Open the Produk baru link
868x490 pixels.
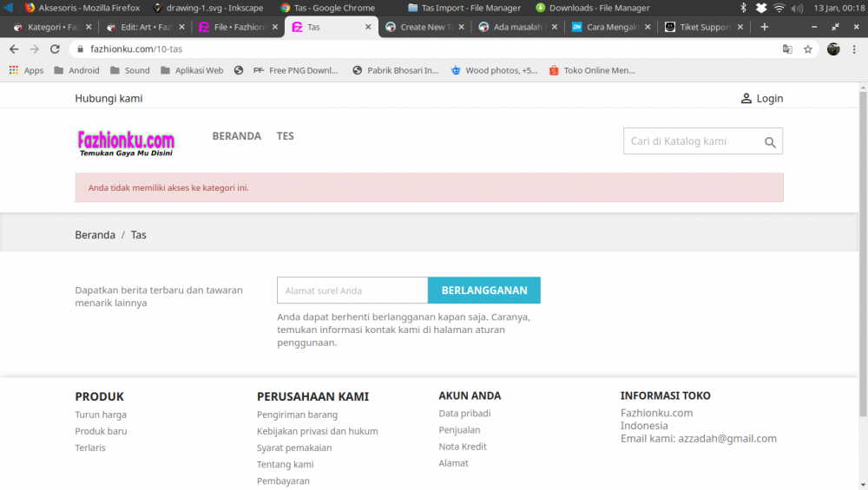(101, 431)
